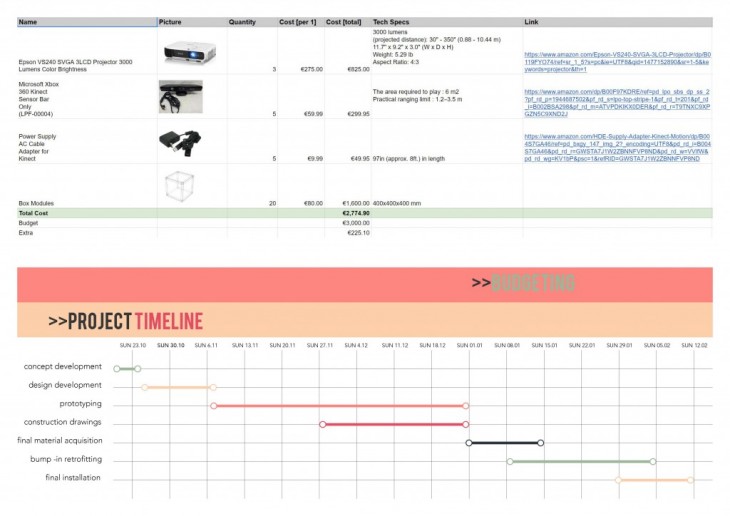Select the black final material acquisition bar
This screenshot has height=516, width=730.
(x=504, y=442)
